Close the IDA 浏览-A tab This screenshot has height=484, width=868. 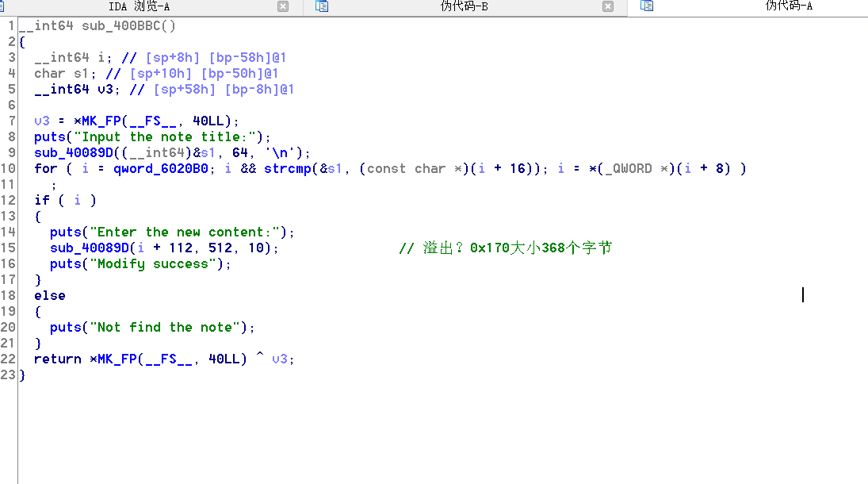pyautogui.click(x=283, y=6)
